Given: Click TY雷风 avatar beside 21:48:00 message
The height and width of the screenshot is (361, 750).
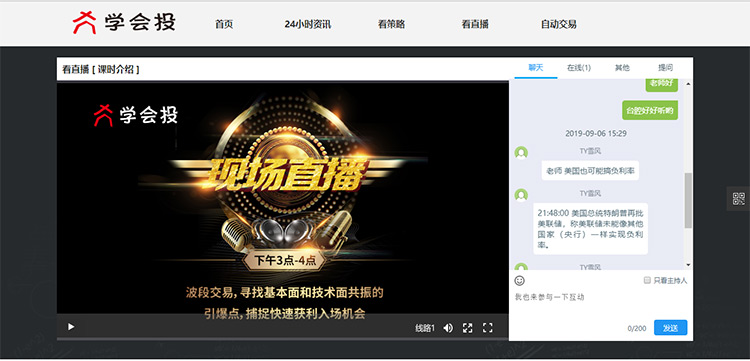Looking at the screenshot, I should tap(521, 195).
